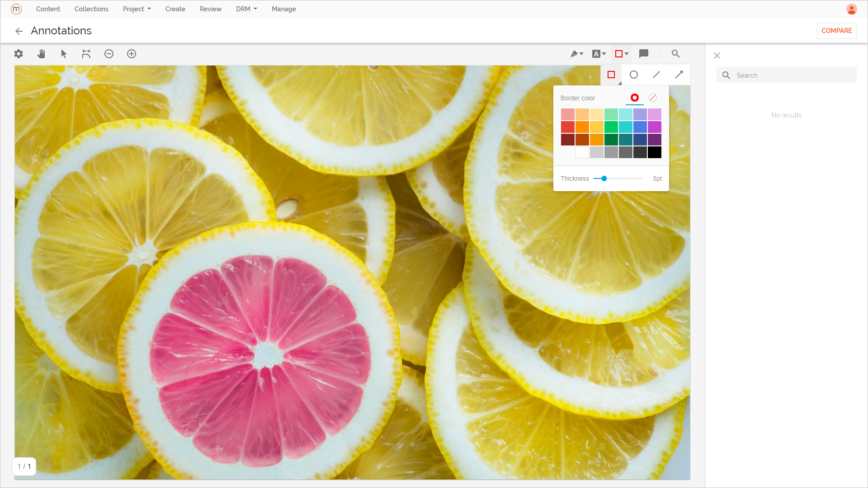Select the pointer selection tool

64,54
